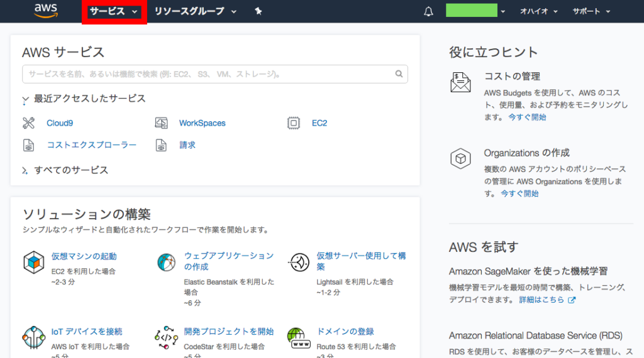Click the AWS を試す heading

484,247
